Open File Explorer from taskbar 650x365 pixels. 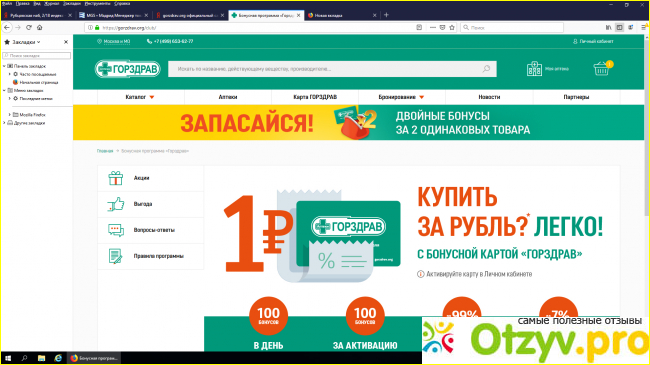(x=41, y=358)
